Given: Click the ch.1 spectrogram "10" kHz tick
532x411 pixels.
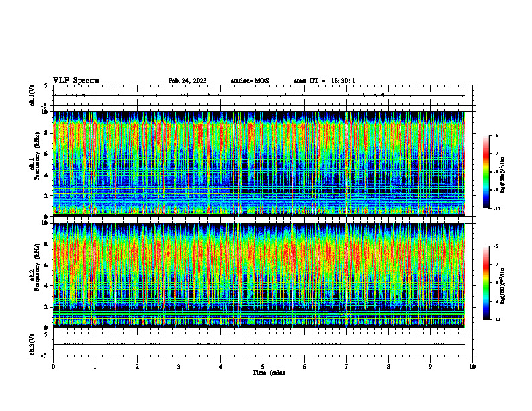Looking at the screenshot, I should (x=46, y=112).
